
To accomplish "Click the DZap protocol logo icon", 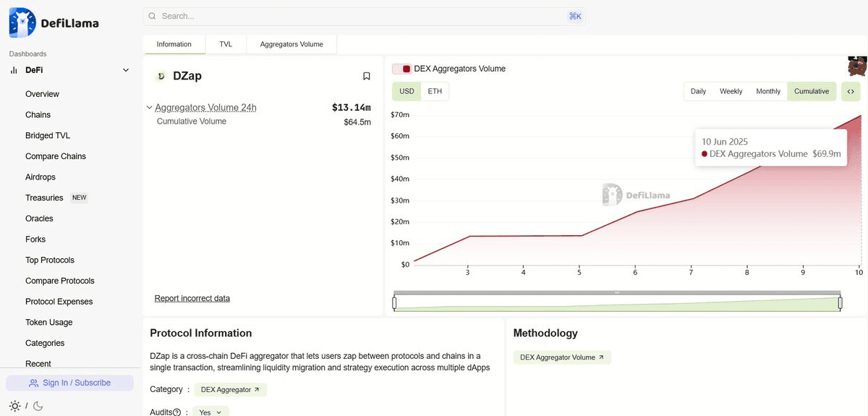I will pos(161,76).
